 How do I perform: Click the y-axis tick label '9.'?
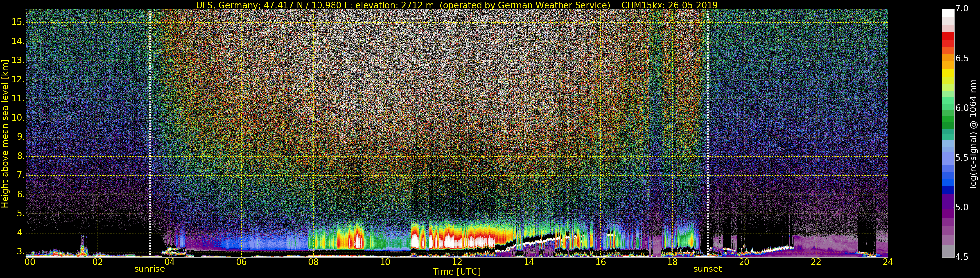coord(20,137)
